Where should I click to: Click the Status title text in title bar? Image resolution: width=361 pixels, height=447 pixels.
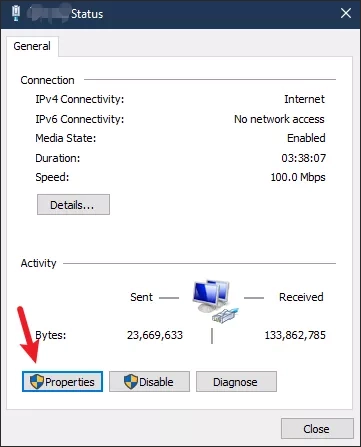(87, 14)
